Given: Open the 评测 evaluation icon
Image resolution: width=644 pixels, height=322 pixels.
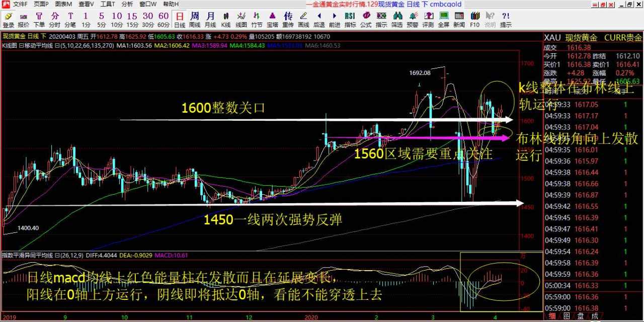Looking at the screenshot, I should click(x=428, y=20).
